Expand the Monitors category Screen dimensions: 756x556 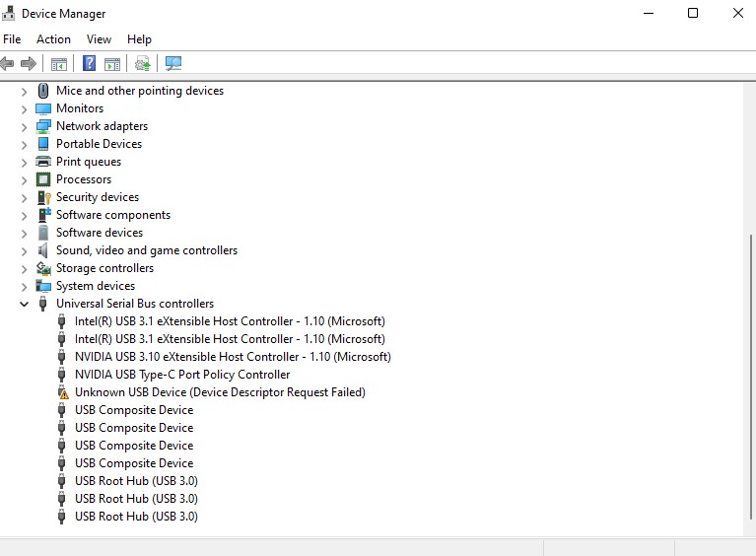point(24,109)
